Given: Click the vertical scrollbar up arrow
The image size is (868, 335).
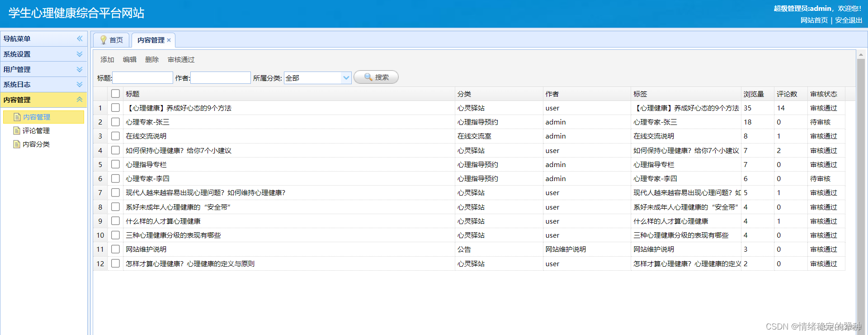Looking at the screenshot, I should pos(861,54).
